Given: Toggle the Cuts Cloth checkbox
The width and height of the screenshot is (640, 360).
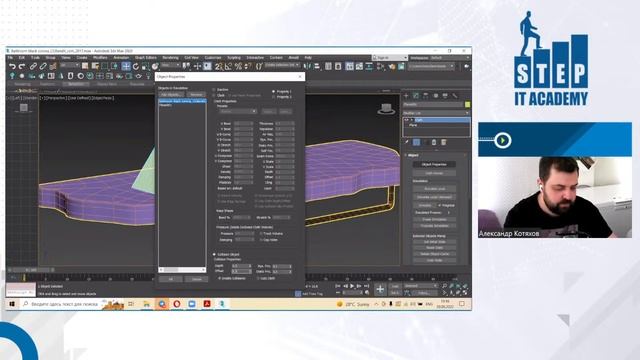Looking at the screenshot, I should point(258,278).
